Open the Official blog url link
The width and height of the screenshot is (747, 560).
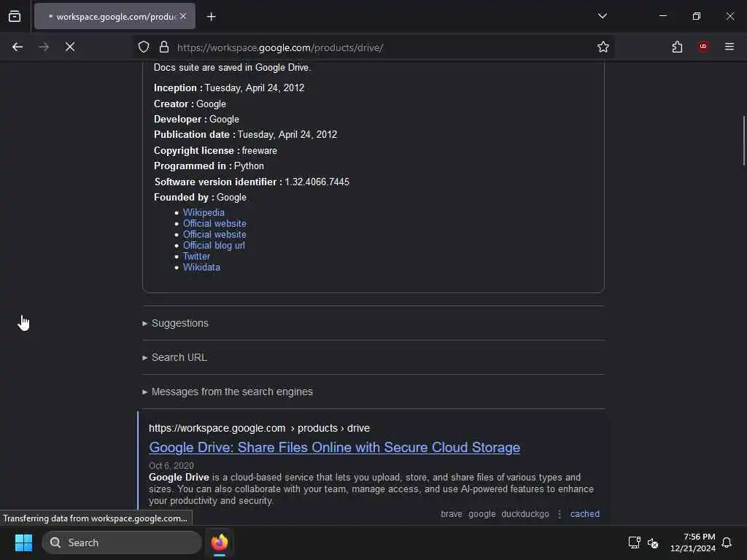[x=214, y=245]
